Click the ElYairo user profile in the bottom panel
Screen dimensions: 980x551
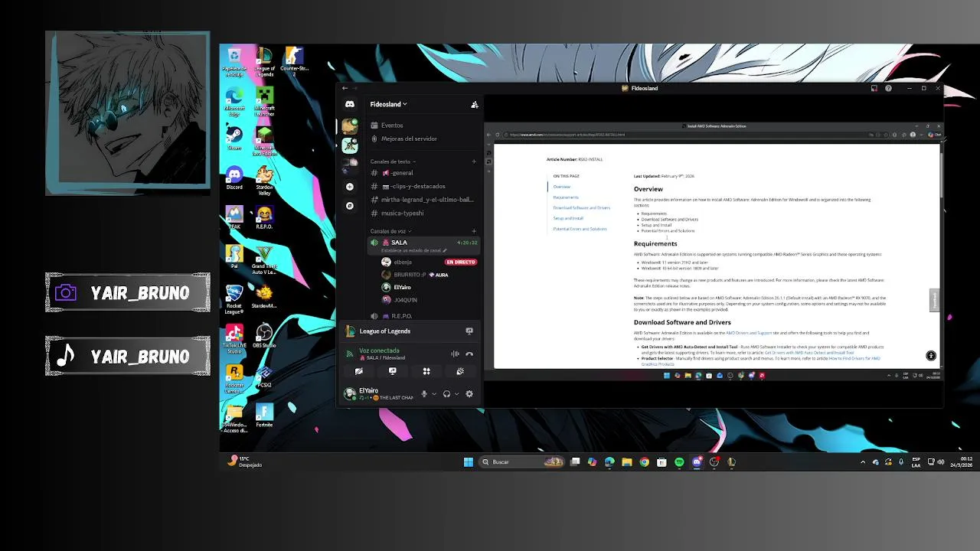[x=379, y=393]
